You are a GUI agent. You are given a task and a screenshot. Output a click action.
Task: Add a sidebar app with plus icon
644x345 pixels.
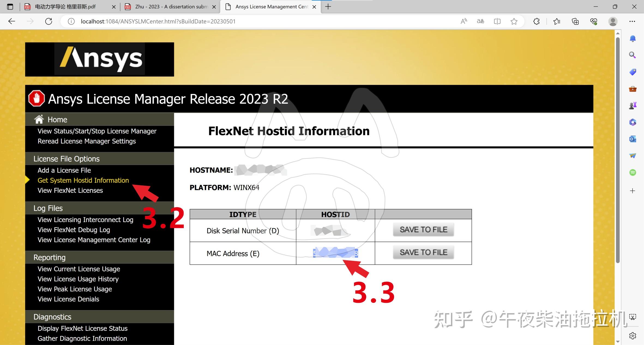click(x=633, y=191)
